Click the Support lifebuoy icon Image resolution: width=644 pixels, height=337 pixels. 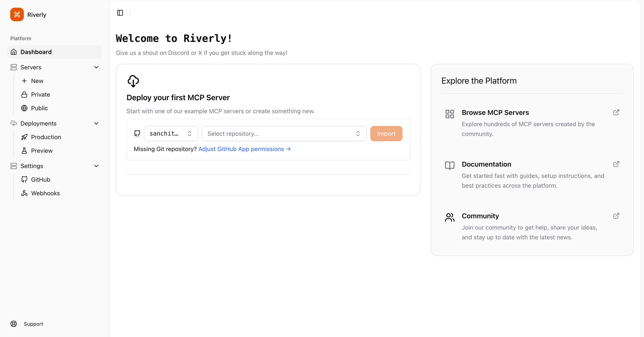coord(14,324)
